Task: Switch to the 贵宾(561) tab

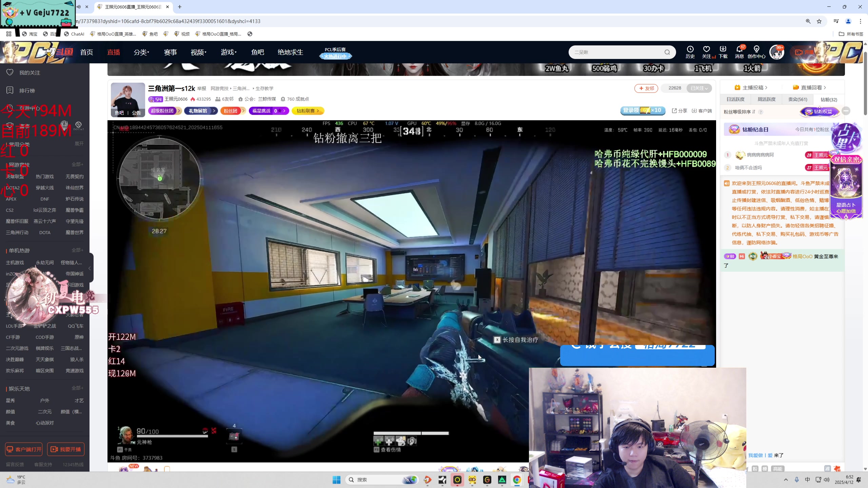Action: 798,99
